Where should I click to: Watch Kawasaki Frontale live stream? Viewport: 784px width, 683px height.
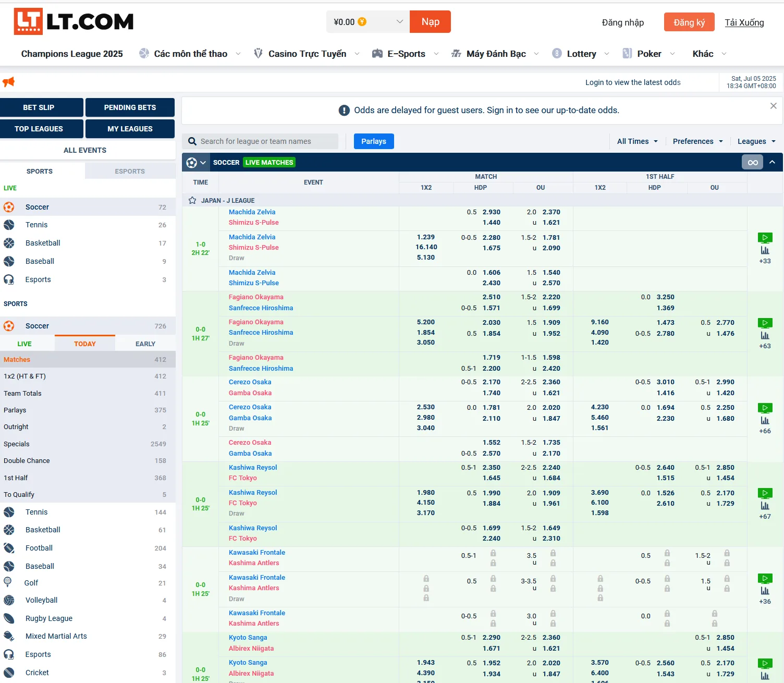(x=765, y=578)
